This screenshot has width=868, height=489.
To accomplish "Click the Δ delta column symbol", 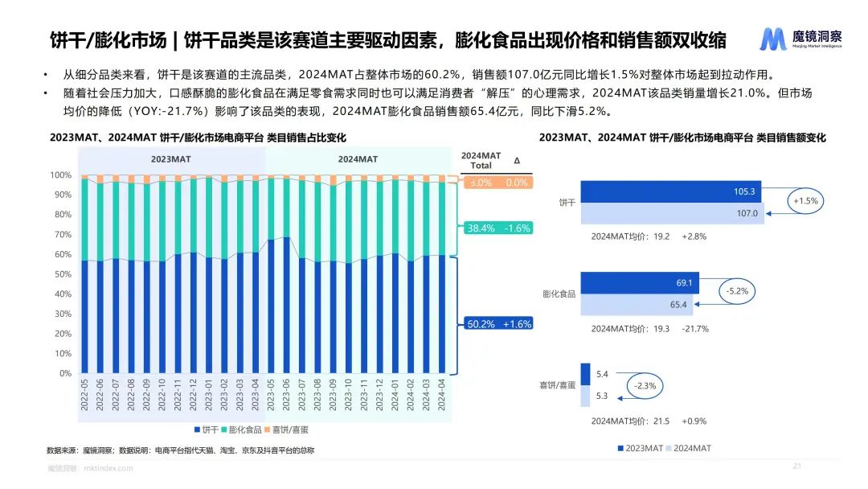I will point(517,160).
